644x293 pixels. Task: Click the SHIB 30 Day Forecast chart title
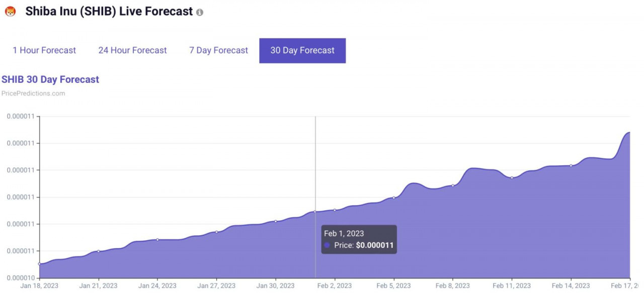coord(50,79)
